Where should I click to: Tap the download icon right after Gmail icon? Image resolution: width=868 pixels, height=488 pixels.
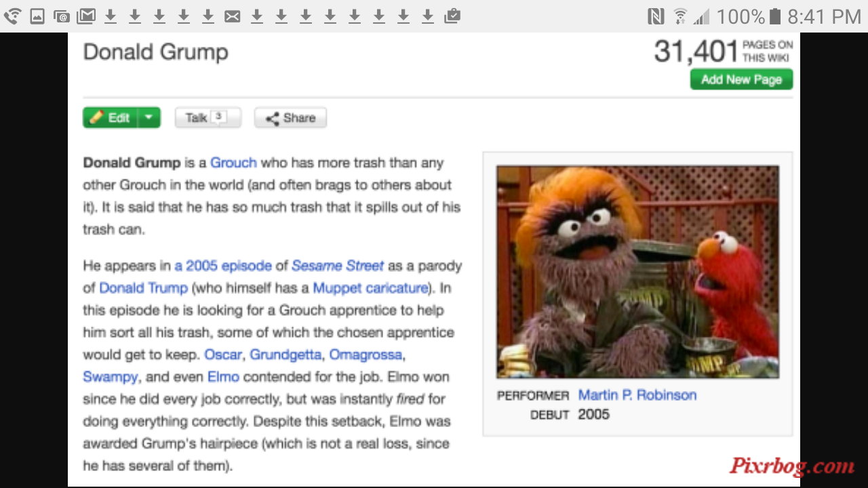point(111,16)
